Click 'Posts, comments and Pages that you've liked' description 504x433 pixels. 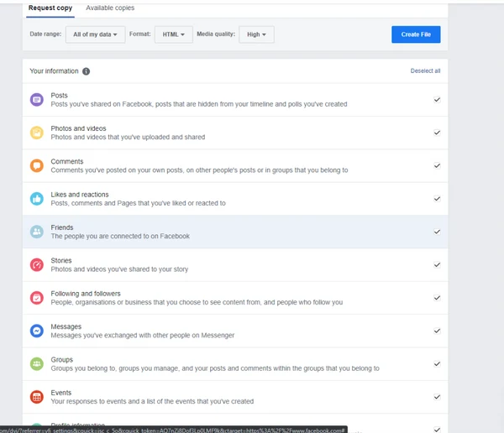pyautogui.click(x=139, y=203)
